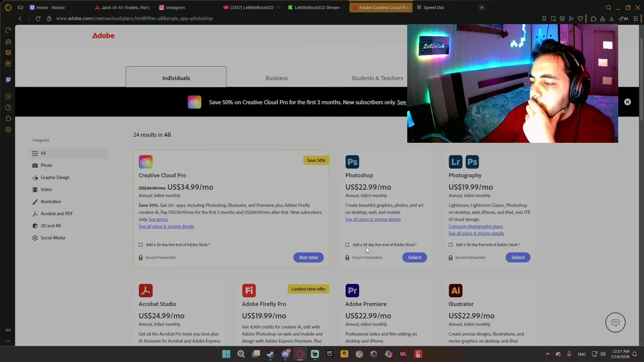Open sidebar Settings gear icon
This screenshot has height=362, width=644.
click(8, 130)
